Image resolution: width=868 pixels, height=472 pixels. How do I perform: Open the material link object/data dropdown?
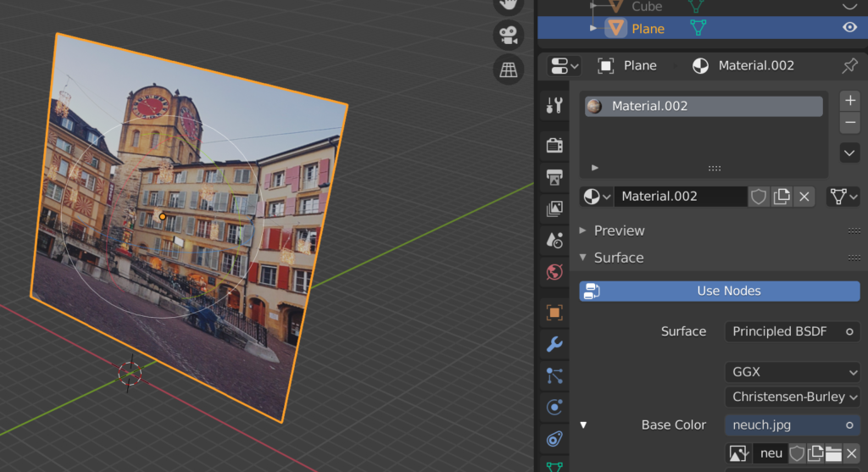843,197
